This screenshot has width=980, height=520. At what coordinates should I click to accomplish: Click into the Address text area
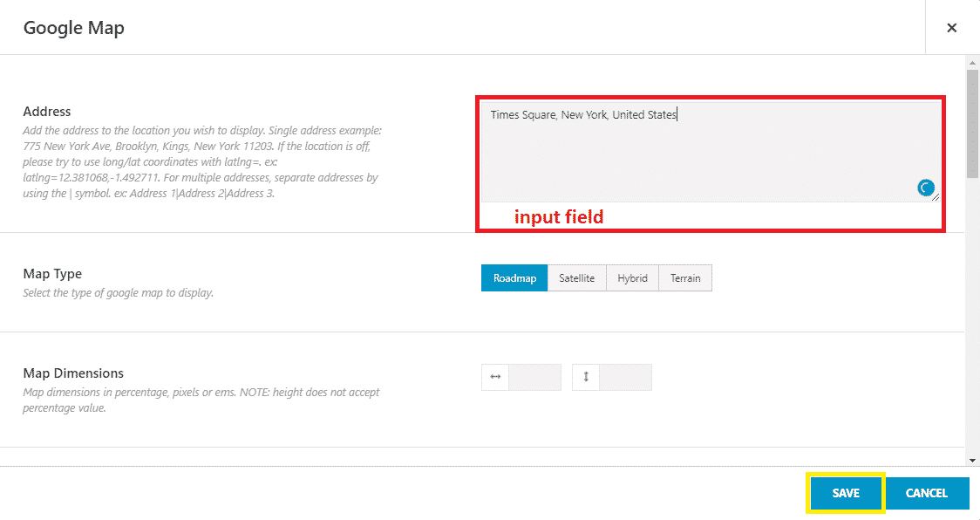(710, 151)
